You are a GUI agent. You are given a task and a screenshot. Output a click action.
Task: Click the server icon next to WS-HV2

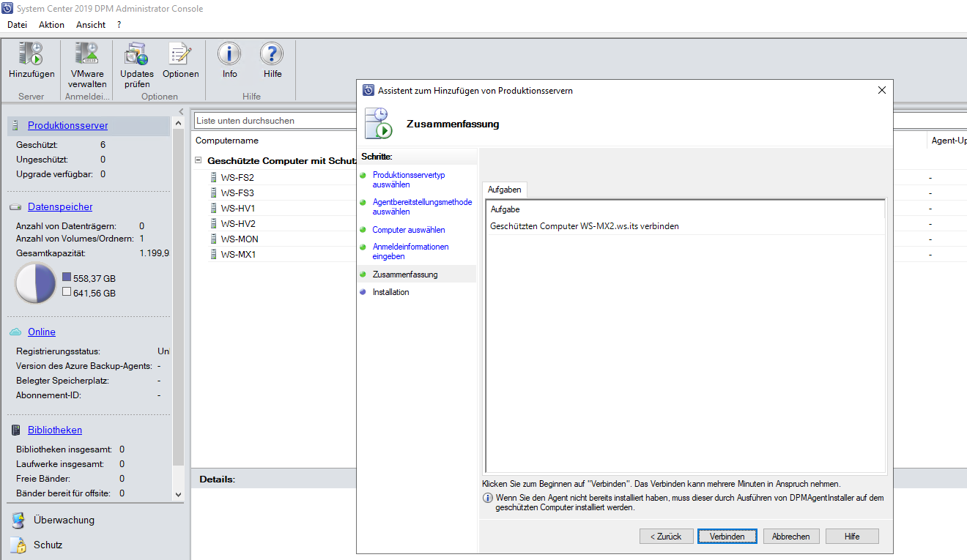click(214, 223)
